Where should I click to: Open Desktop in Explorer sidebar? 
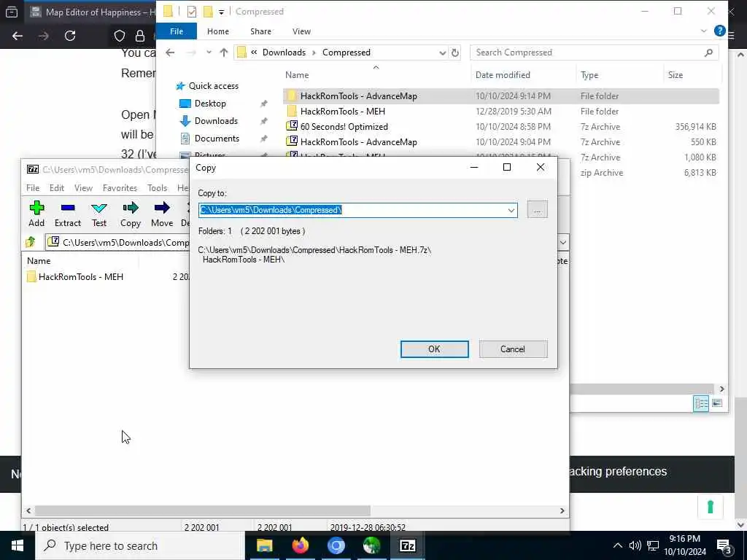(210, 104)
